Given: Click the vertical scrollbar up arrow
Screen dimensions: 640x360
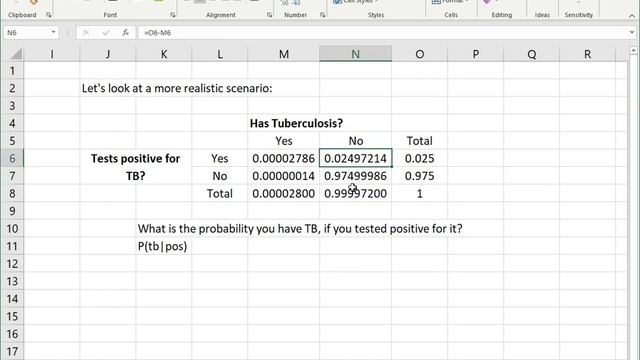Looking at the screenshot, I should click(633, 51).
